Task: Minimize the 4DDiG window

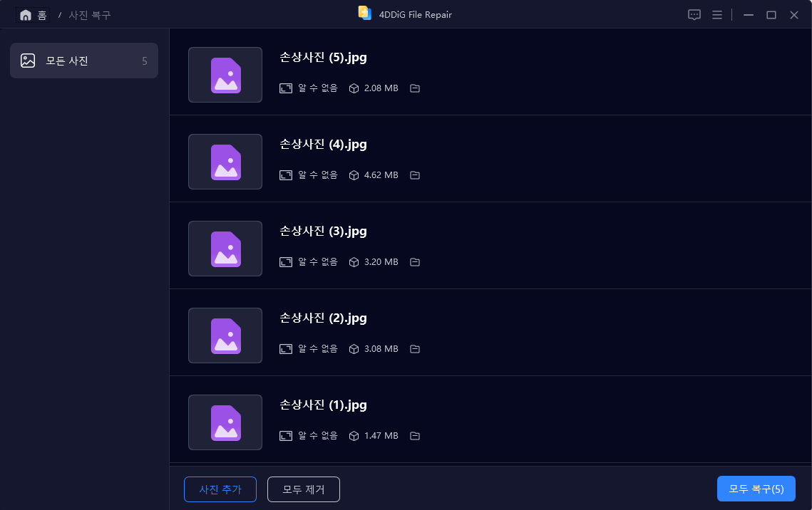Action: (x=749, y=15)
